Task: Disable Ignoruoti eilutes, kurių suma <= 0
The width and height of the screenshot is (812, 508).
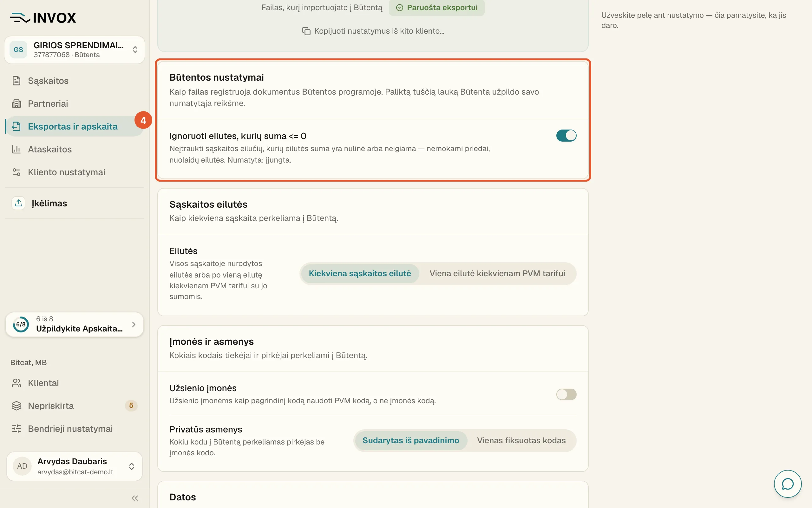Action: tap(566, 136)
